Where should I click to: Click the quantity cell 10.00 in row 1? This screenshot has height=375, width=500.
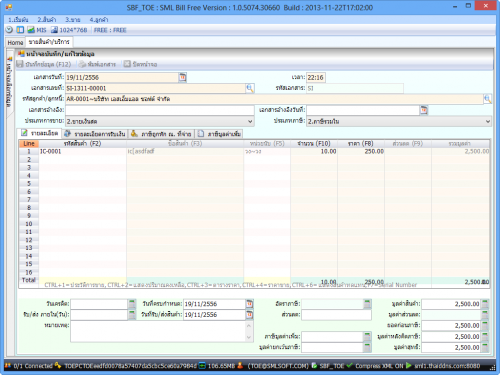click(314, 151)
